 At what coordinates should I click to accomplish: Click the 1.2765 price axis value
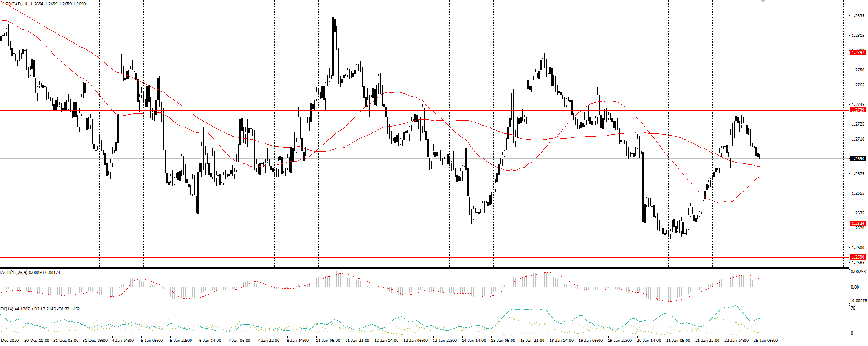858,85
